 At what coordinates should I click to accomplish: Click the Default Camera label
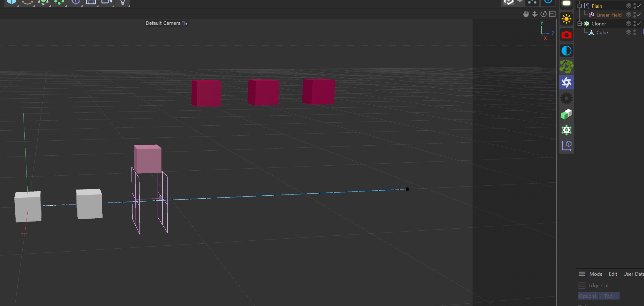click(x=163, y=23)
